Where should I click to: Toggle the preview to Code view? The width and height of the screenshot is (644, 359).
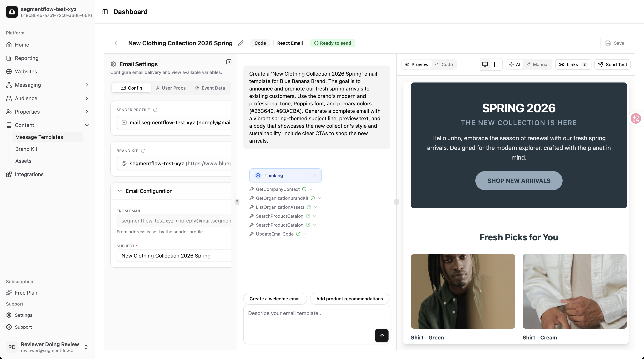pos(444,64)
